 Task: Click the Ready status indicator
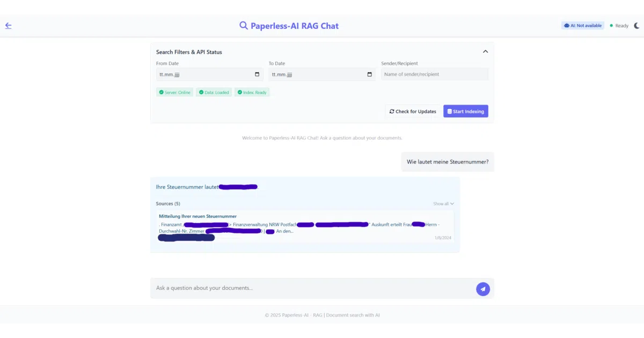(x=619, y=25)
